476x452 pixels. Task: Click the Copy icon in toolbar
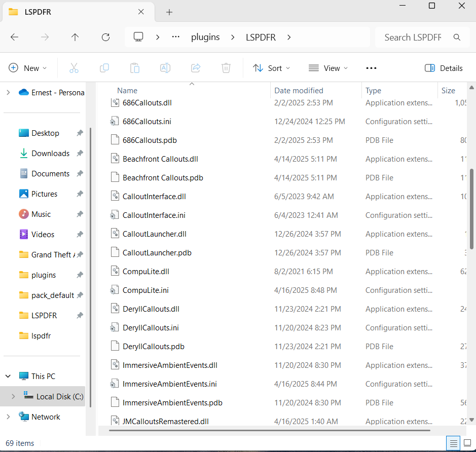coord(104,68)
